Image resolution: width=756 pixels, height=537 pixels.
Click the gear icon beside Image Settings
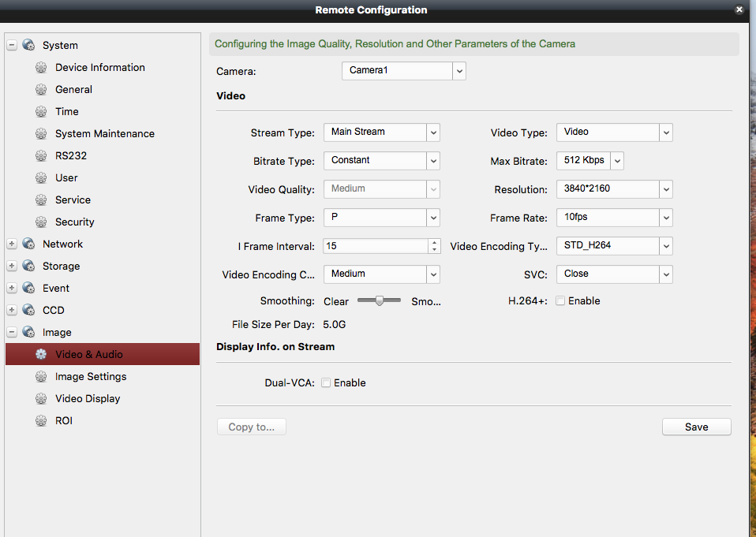pyautogui.click(x=41, y=377)
